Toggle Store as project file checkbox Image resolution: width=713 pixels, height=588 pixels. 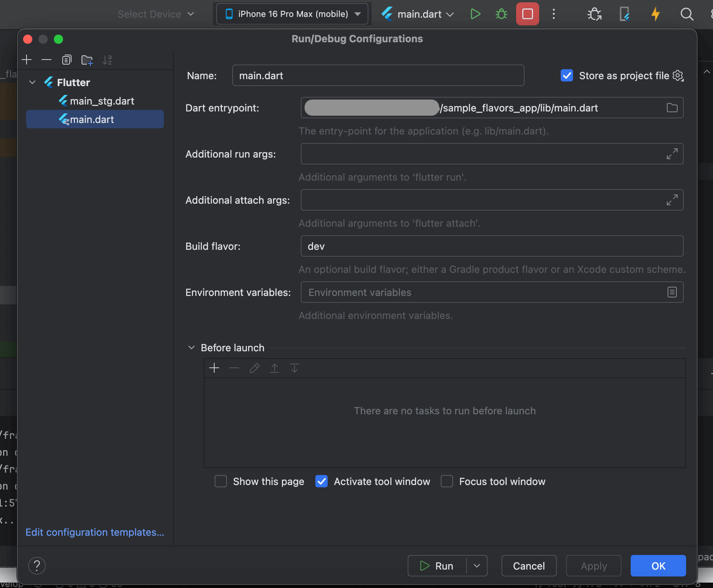coord(567,76)
